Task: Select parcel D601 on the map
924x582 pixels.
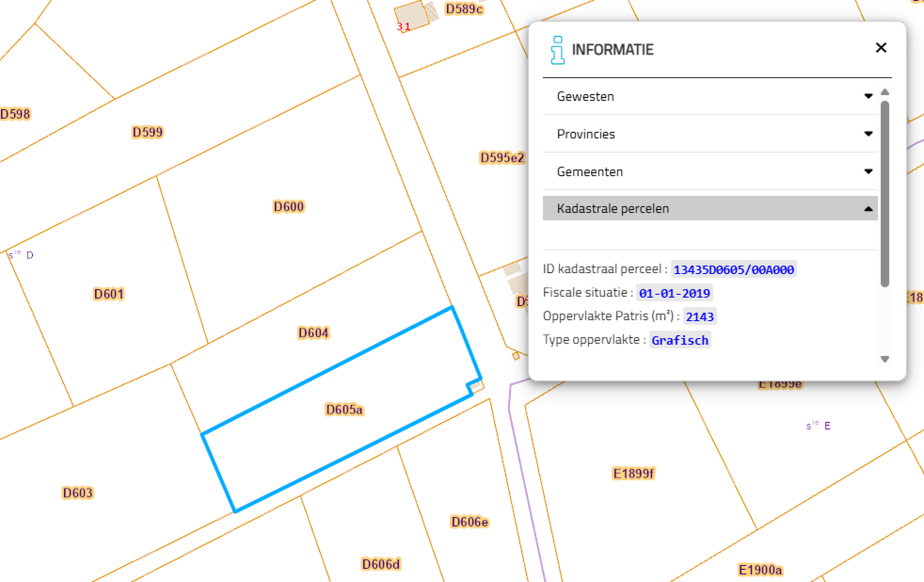Action: click(x=109, y=294)
